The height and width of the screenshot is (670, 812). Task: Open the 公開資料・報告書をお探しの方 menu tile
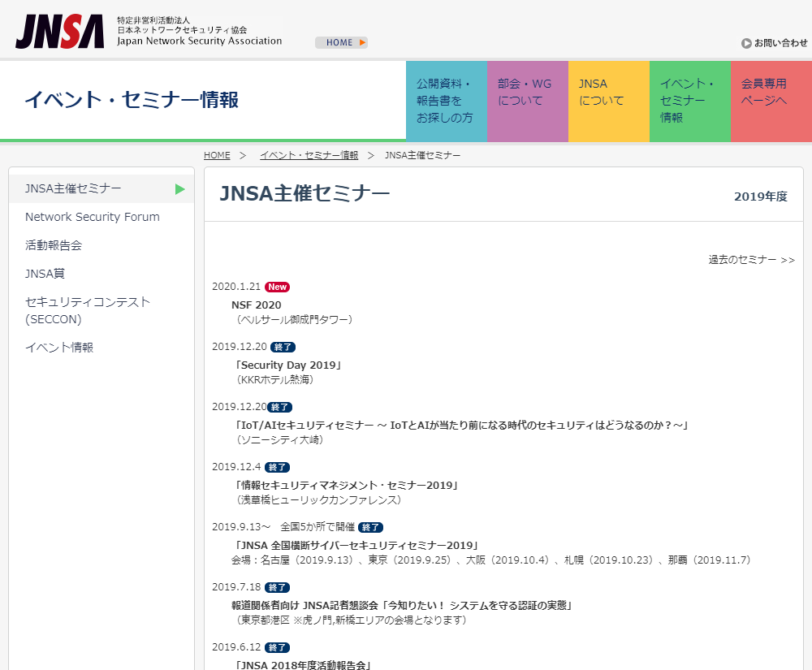point(446,101)
